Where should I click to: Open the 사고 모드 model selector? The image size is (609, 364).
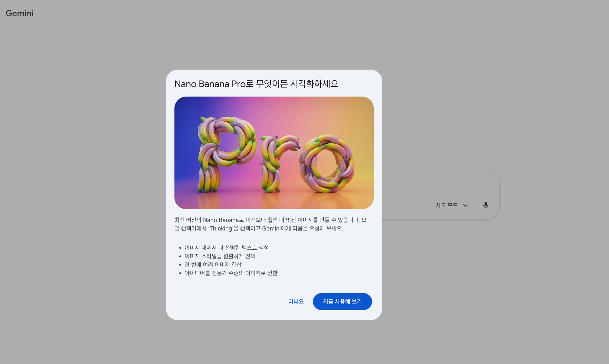(447, 205)
